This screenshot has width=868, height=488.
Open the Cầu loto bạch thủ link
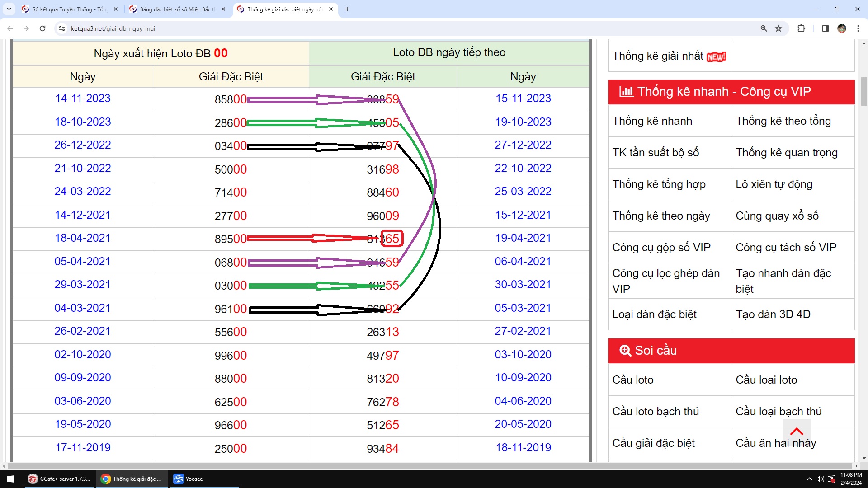click(x=656, y=412)
